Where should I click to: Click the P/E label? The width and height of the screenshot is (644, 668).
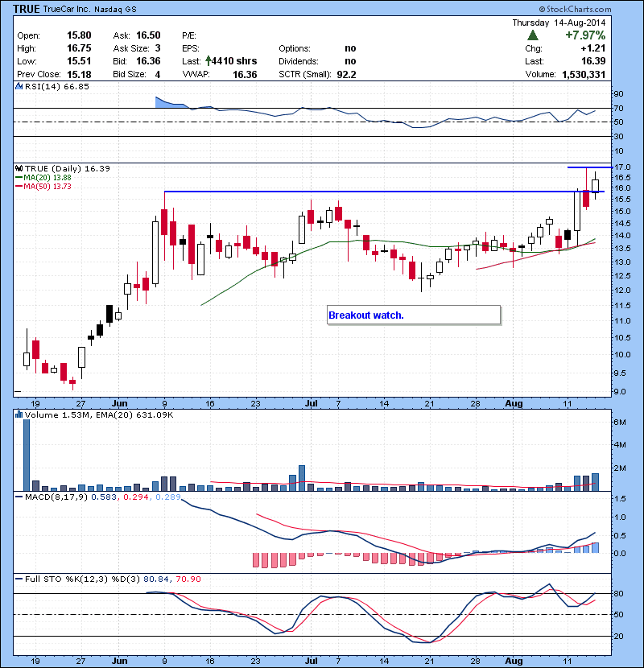[189, 35]
